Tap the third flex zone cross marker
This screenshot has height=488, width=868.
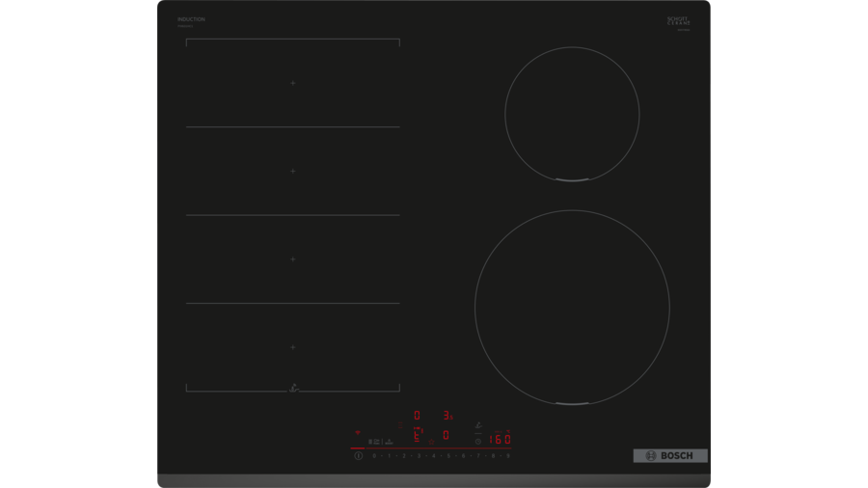click(293, 258)
